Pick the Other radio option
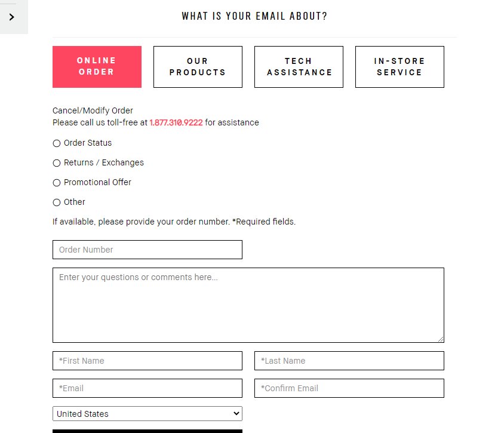 [x=57, y=202]
